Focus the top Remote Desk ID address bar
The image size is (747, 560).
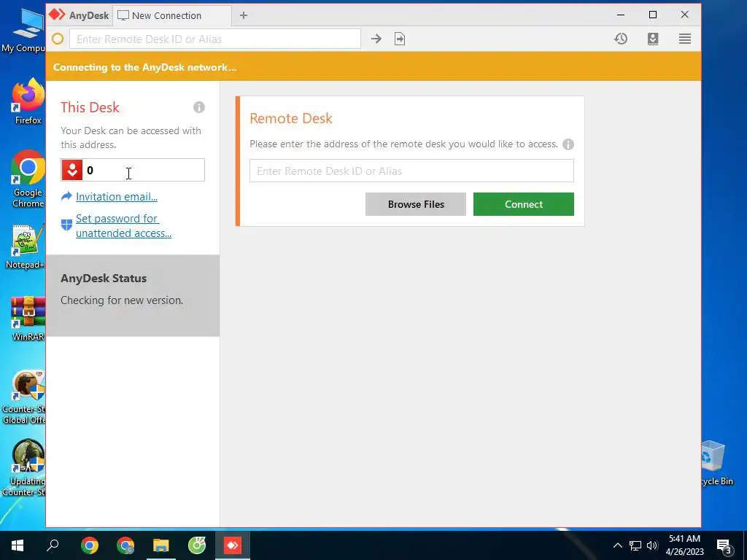[215, 39]
